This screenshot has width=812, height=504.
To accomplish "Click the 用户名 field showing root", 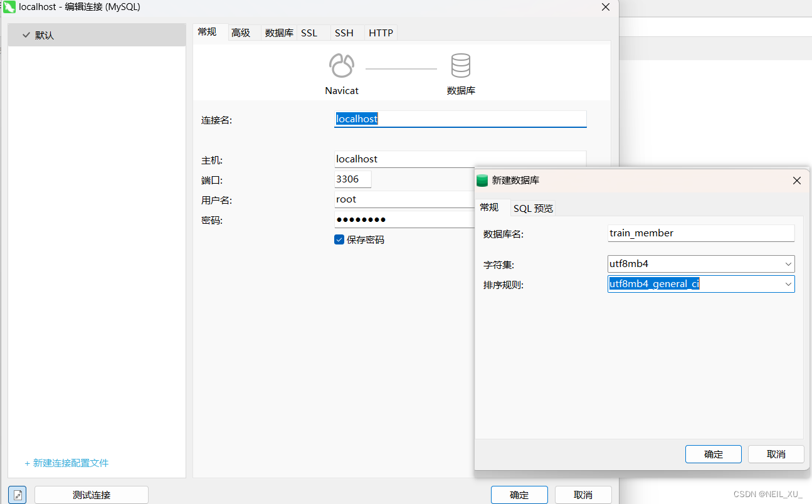I will tap(404, 199).
